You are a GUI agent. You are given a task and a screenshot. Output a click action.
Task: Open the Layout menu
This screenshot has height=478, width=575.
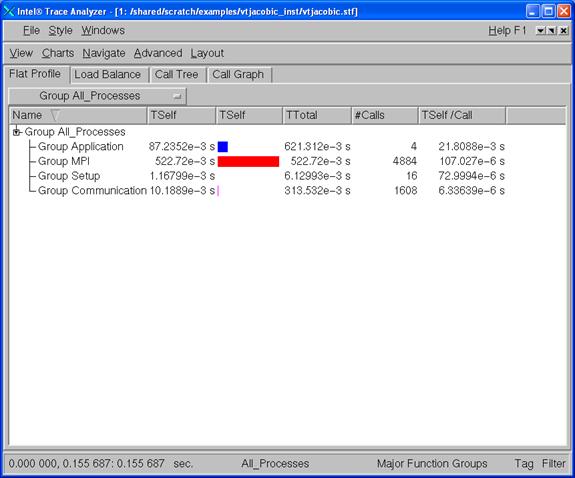point(207,53)
